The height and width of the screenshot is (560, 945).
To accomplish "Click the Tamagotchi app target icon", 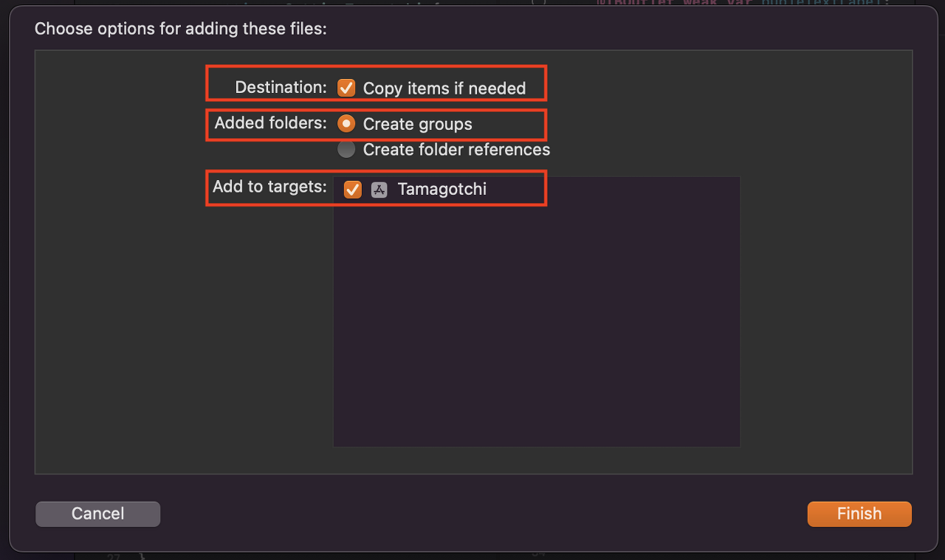I will (x=379, y=190).
